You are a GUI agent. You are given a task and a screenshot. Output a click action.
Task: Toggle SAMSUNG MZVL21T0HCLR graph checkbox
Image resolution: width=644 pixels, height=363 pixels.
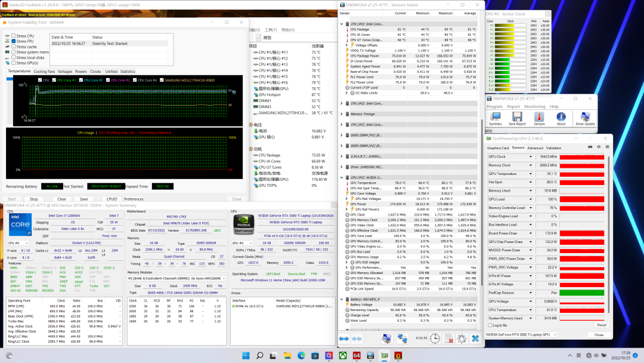pyautogui.click(x=162, y=80)
